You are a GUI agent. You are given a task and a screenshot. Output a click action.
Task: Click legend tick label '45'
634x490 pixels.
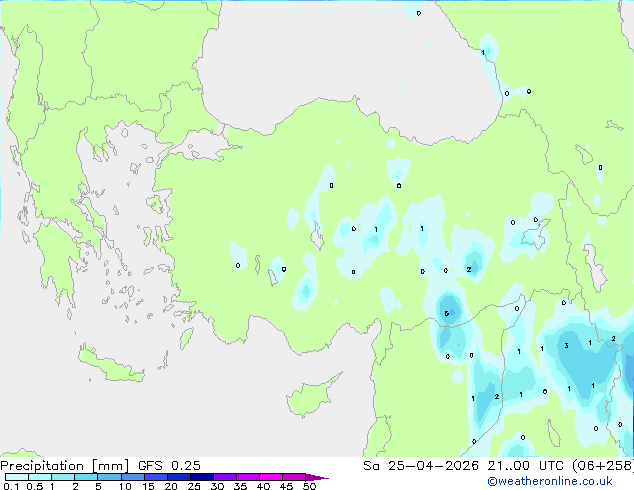click(286, 486)
